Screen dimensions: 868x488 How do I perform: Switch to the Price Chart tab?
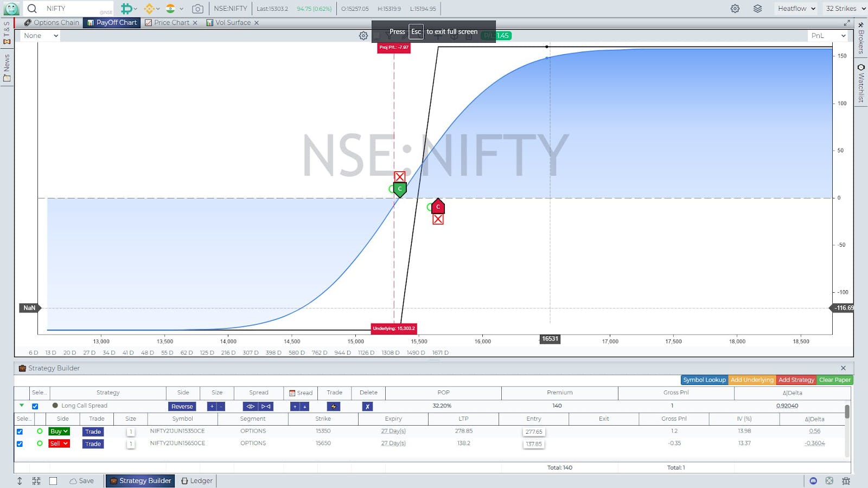[x=167, y=23]
